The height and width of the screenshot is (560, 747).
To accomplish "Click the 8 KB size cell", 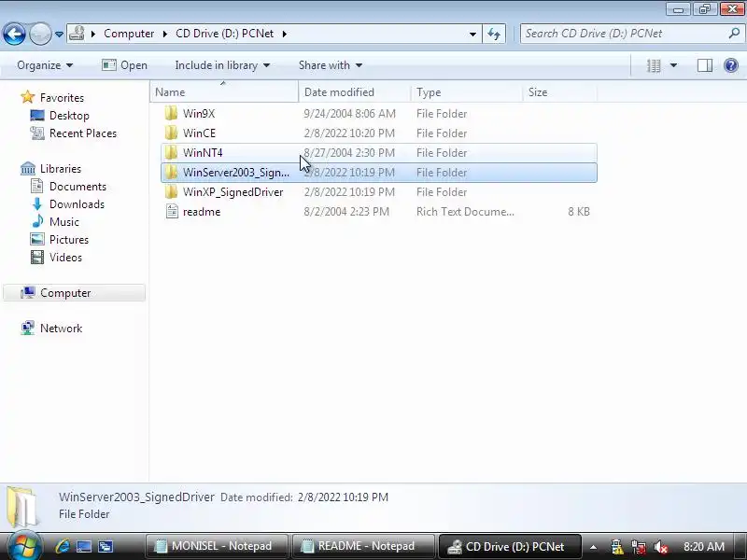I will pyautogui.click(x=578, y=212).
